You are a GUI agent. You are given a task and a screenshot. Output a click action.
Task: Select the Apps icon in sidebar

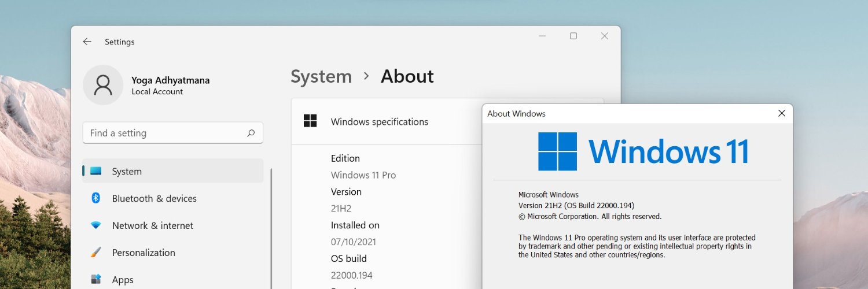click(x=96, y=280)
